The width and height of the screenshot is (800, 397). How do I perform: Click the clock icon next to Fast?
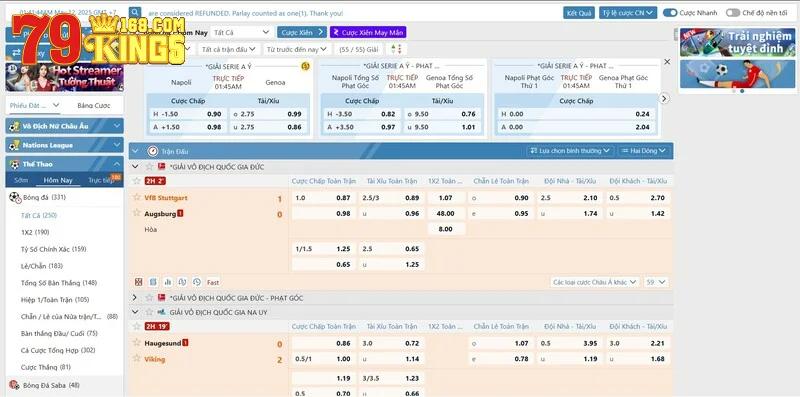pyautogui.click(x=197, y=282)
